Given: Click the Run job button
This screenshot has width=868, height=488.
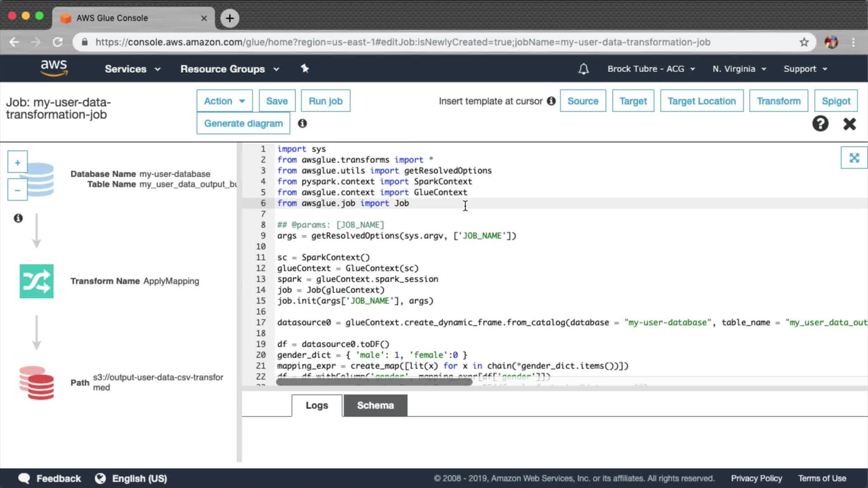Looking at the screenshot, I should (325, 101).
